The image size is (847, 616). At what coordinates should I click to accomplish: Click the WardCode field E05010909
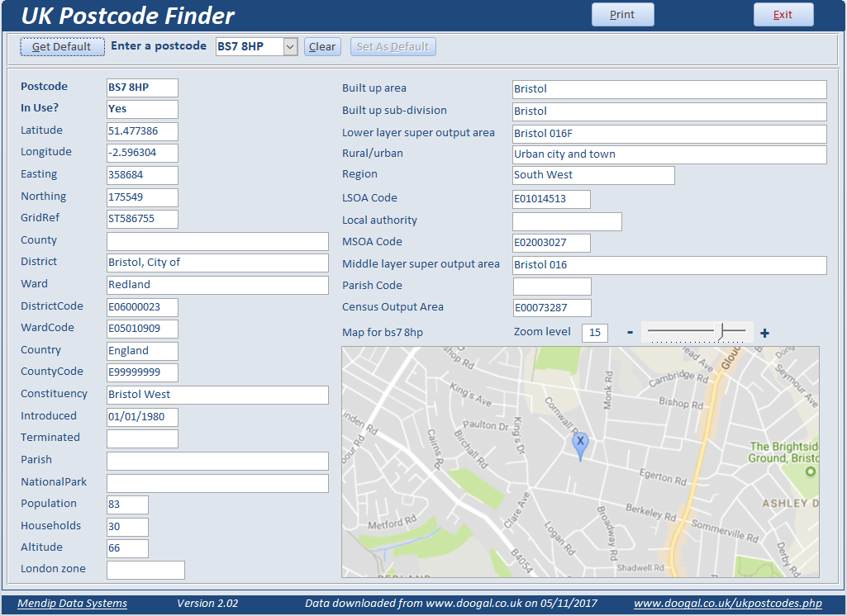point(142,329)
